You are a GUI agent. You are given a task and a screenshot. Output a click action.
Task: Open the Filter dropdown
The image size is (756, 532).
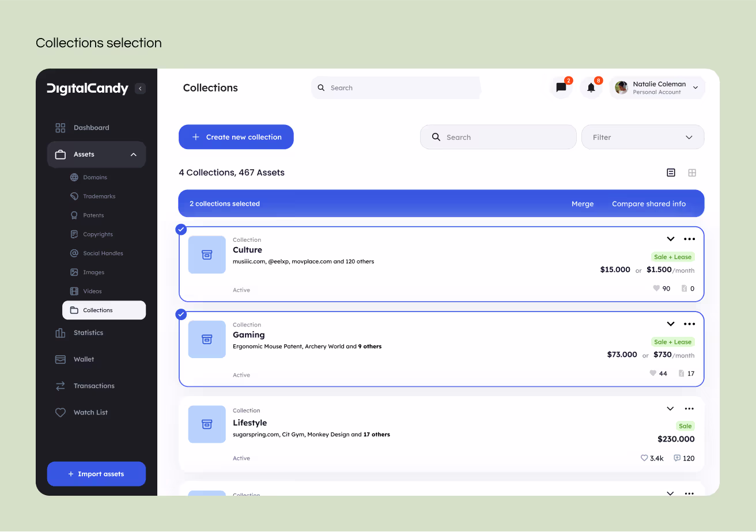coord(642,137)
